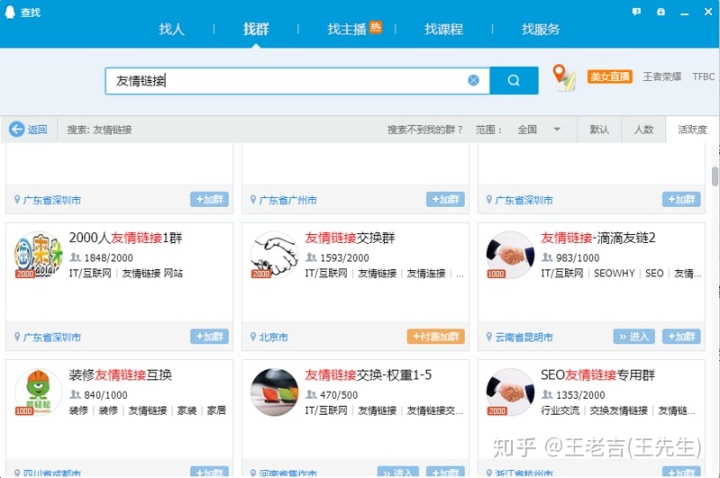Click the back arrow icon next to 返回
Image resolution: width=720 pixels, height=478 pixels.
pyautogui.click(x=17, y=129)
